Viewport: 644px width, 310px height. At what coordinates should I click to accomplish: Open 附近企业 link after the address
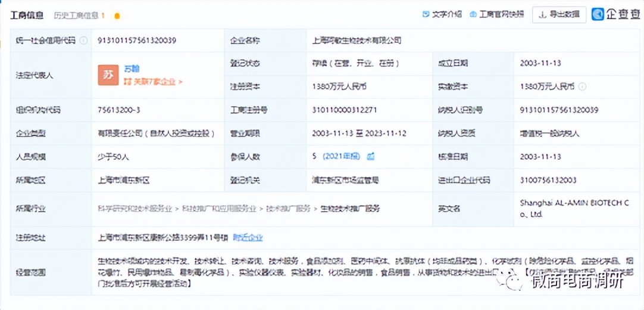click(248, 238)
